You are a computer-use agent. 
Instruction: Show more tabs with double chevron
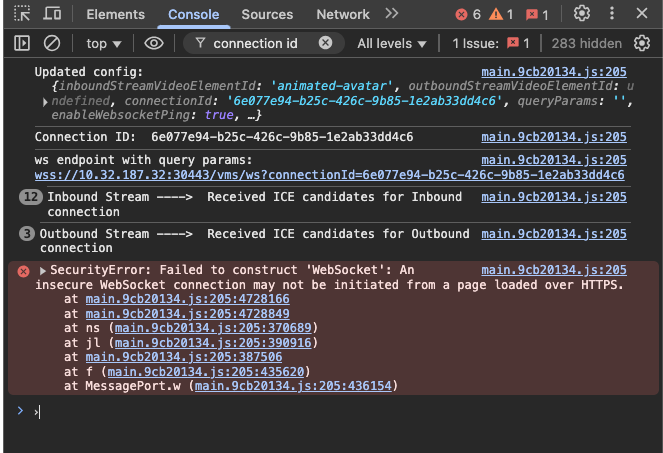coord(392,14)
